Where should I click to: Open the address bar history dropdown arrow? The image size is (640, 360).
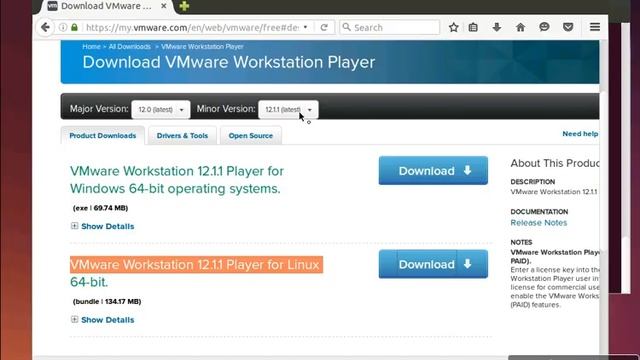tap(305, 27)
